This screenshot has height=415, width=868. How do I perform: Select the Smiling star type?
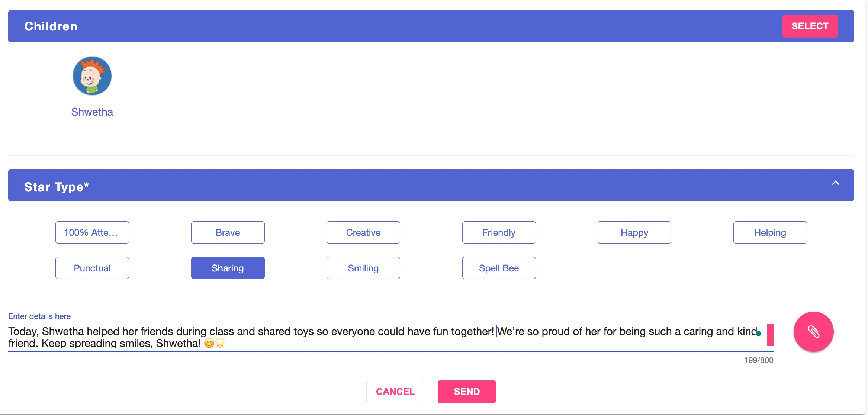363,268
